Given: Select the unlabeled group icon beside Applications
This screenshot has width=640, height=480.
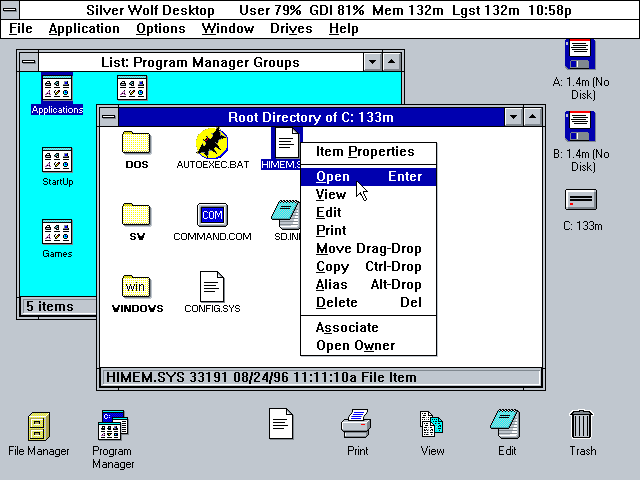Looking at the screenshot, I should click(x=132, y=88).
